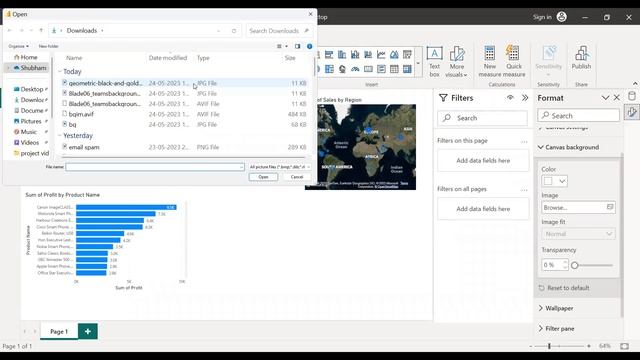Insert a clustered column chart visual
The width and height of the screenshot is (640, 360).
click(355, 55)
